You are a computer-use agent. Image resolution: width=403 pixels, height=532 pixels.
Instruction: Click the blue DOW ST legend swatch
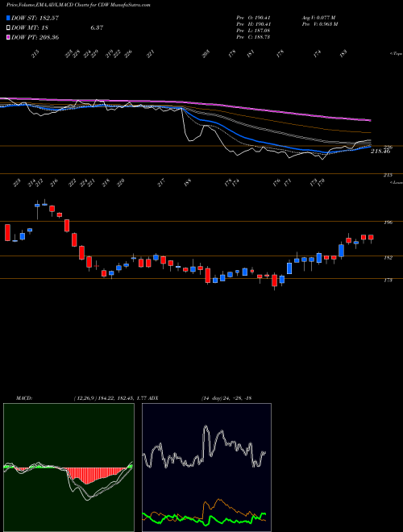click(x=8, y=18)
